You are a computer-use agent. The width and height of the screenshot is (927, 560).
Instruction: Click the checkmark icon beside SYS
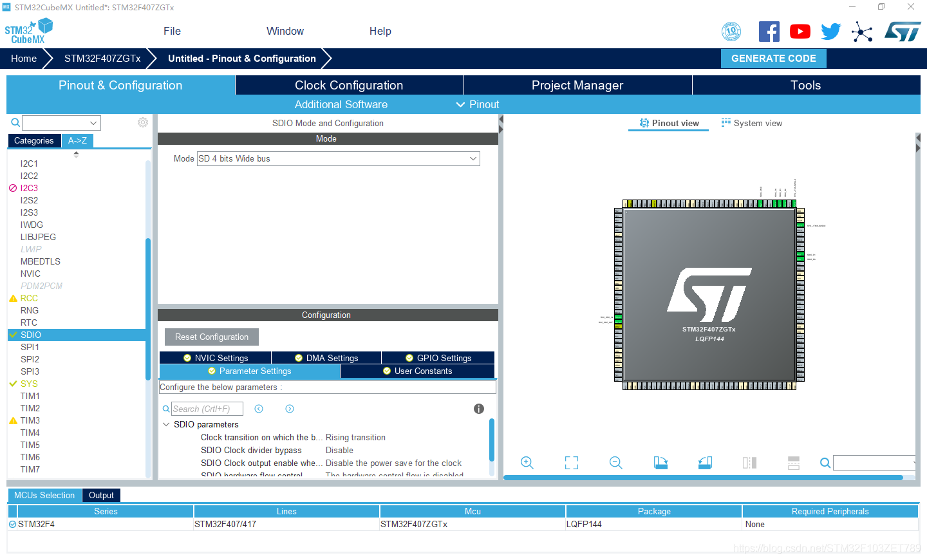[x=13, y=384]
